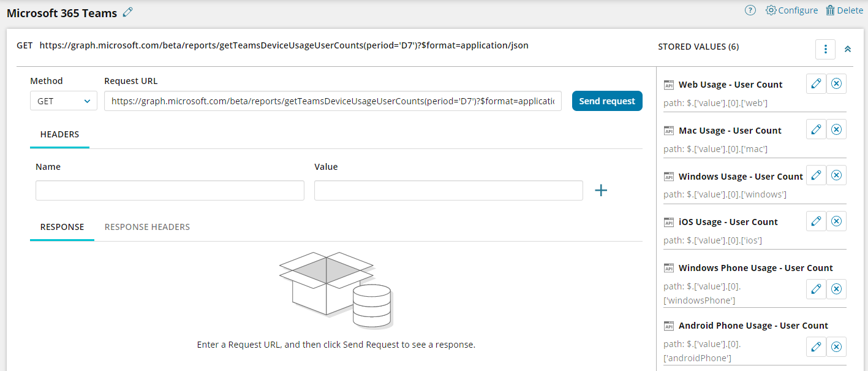Switch to the Response Headers tab
This screenshot has height=371, width=868.
click(147, 227)
